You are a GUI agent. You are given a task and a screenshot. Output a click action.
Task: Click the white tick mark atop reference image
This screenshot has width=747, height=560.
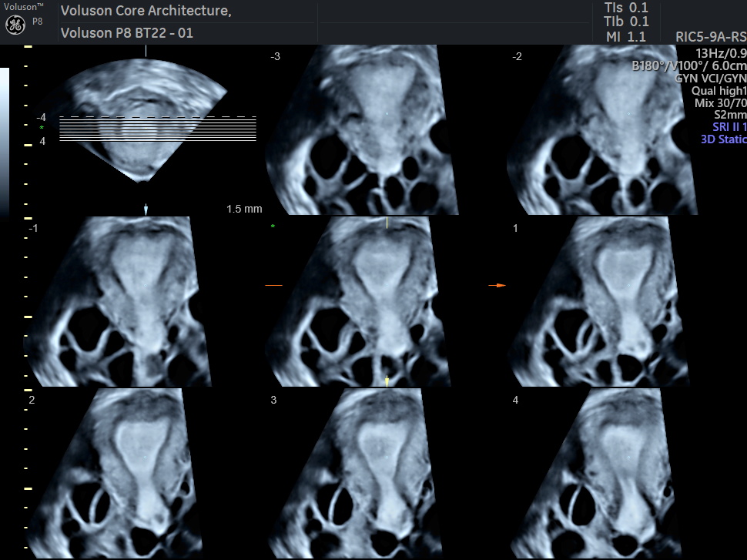[x=146, y=50]
